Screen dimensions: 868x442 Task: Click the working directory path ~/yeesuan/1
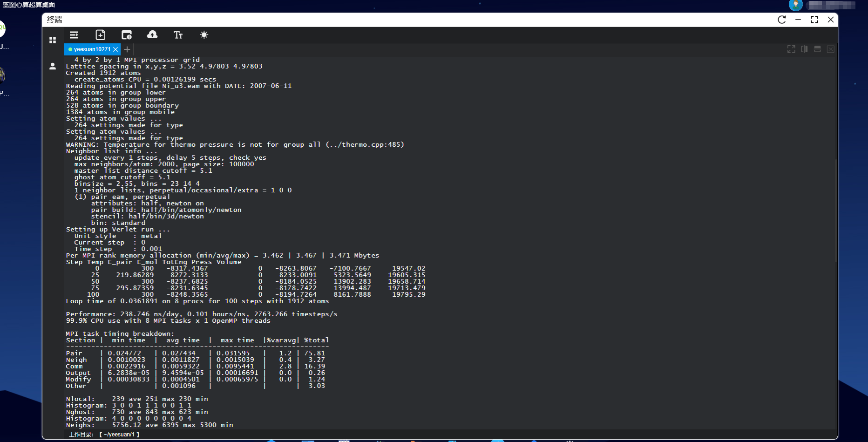(119, 435)
